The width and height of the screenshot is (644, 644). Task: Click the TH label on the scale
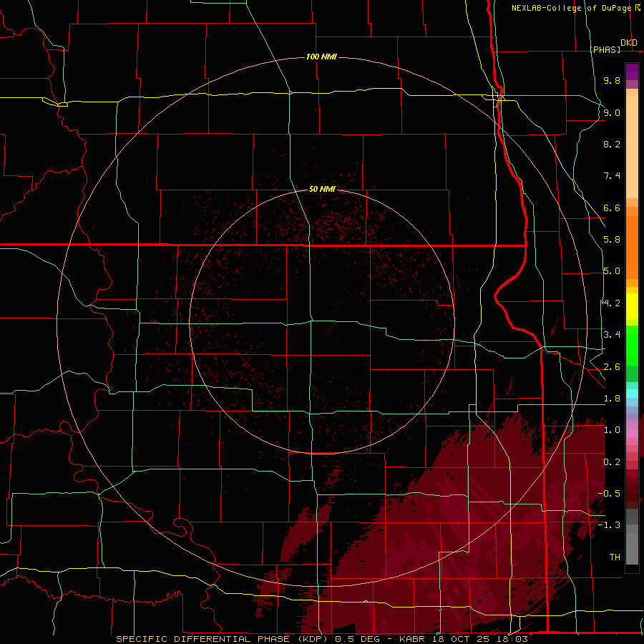click(x=615, y=557)
